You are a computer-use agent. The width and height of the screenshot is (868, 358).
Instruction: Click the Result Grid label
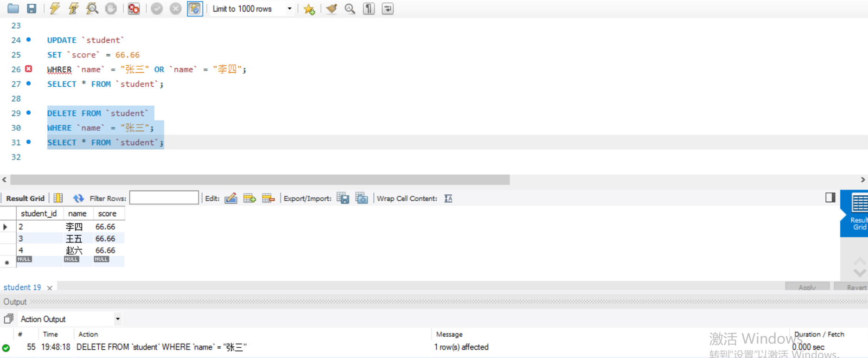(25, 198)
